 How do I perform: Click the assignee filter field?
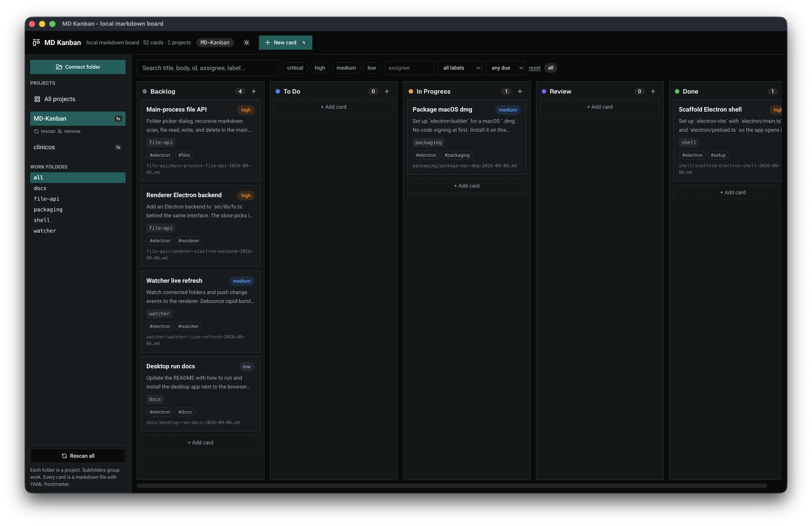[409, 68]
